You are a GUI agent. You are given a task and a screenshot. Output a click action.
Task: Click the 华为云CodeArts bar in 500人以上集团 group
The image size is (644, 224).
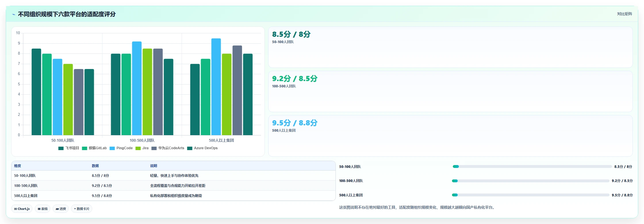click(x=237, y=90)
